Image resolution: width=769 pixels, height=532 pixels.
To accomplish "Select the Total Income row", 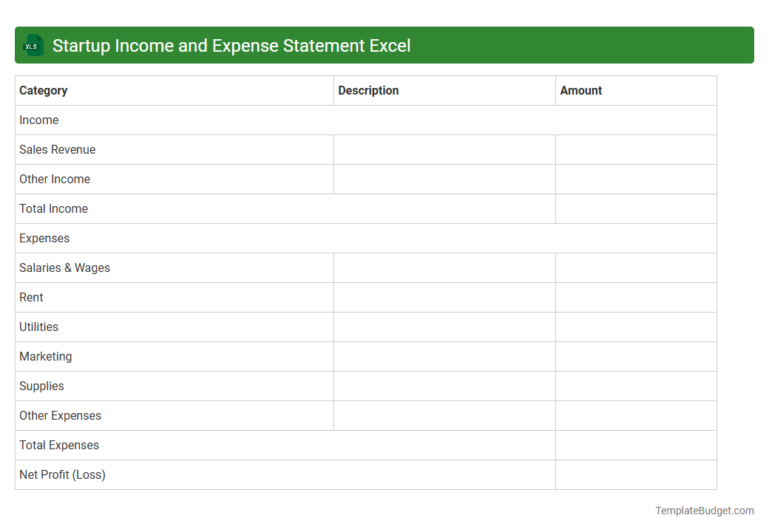I will pos(53,208).
